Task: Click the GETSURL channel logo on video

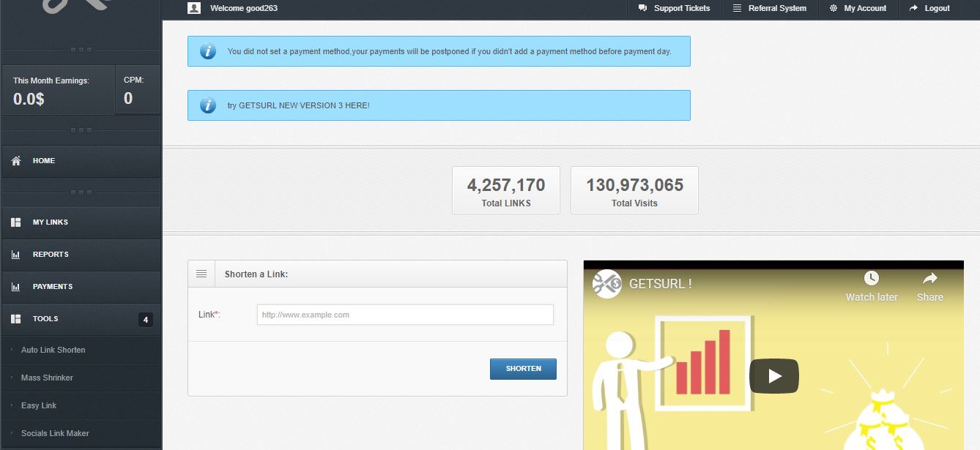Action: (x=606, y=284)
